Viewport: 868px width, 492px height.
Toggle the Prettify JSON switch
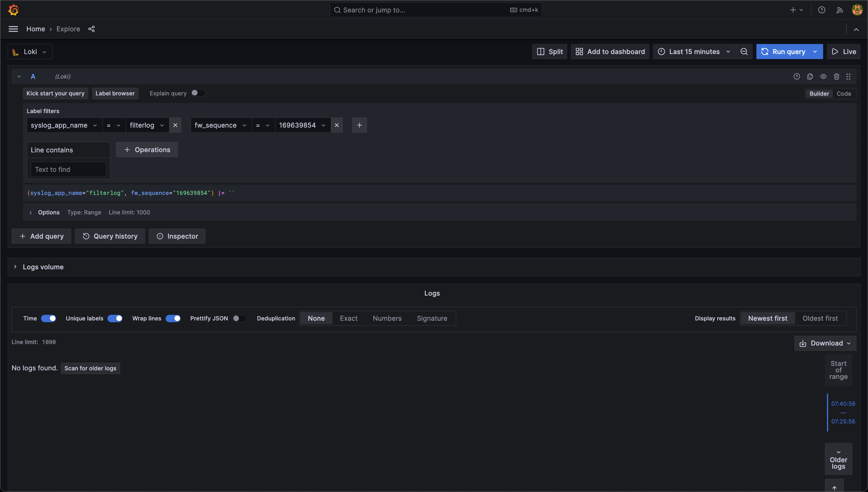(238, 318)
